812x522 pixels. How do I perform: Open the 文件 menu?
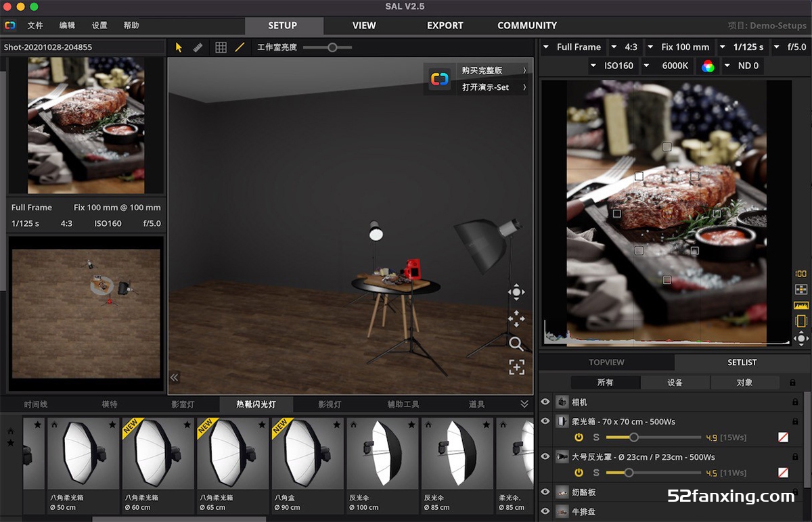(x=35, y=26)
